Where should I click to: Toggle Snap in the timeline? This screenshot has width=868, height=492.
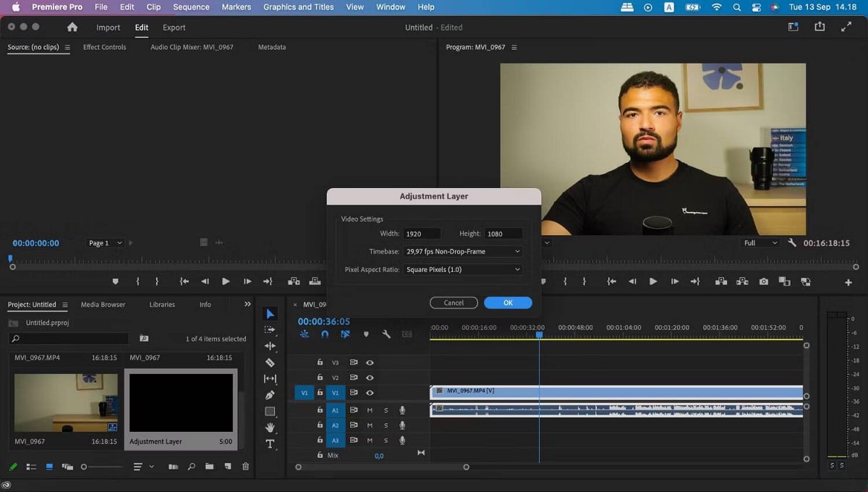(325, 334)
